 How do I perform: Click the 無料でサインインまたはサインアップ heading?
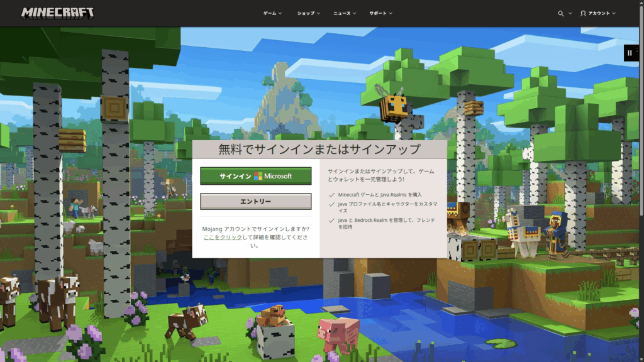click(319, 149)
